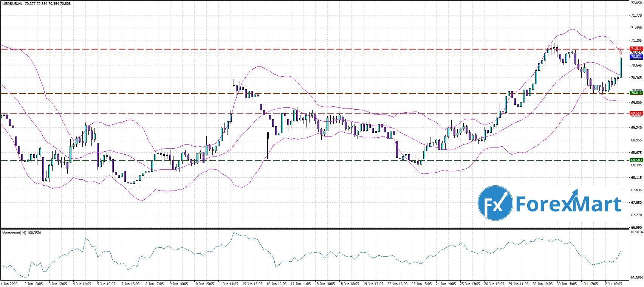This screenshot has height=287, width=644.
Task: Click the ForexMart FX circular logo icon
Action: (x=495, y=203)
